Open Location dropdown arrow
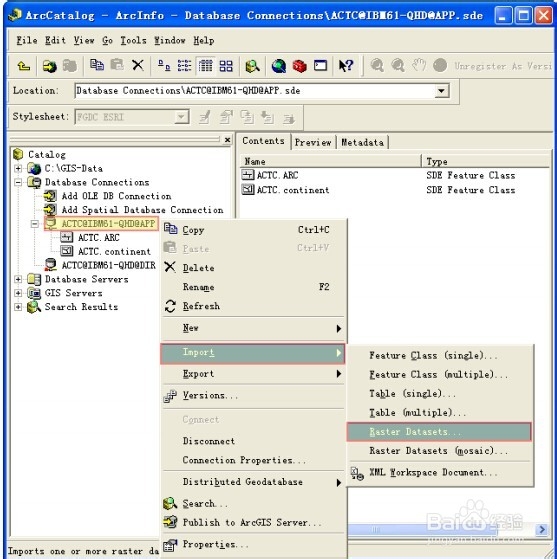 [441, 91]
